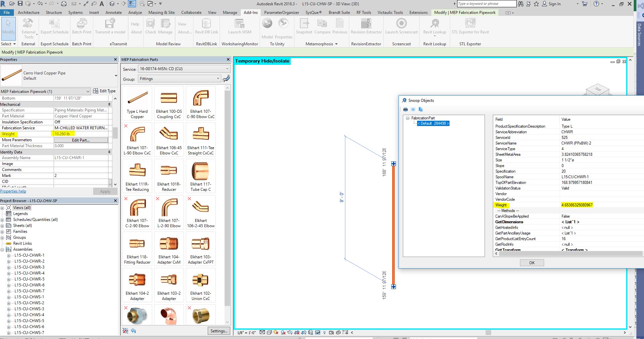Open the Service dropdown in MEP Fabrication Parts
The width and height of the screenshot is (644, 339).
coord(226,69)
